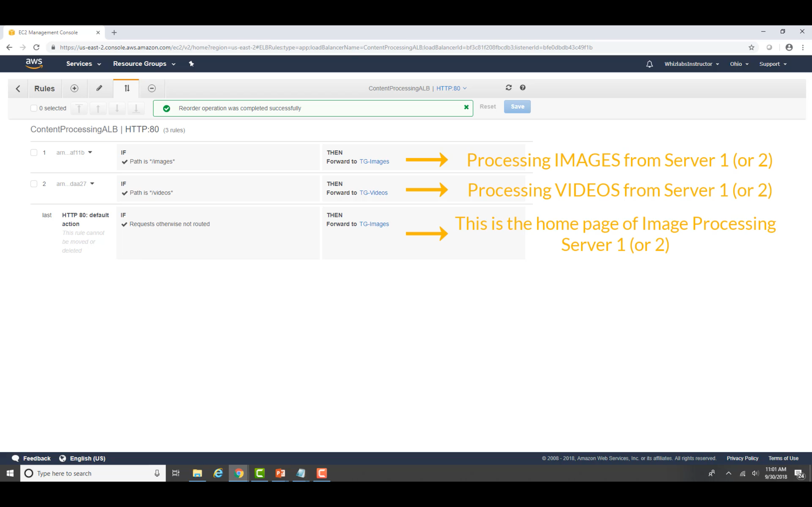The height and width of the screenshot is (507, 812).
Task: Select the reorder rules tab
Action: [x=126, y=88]
